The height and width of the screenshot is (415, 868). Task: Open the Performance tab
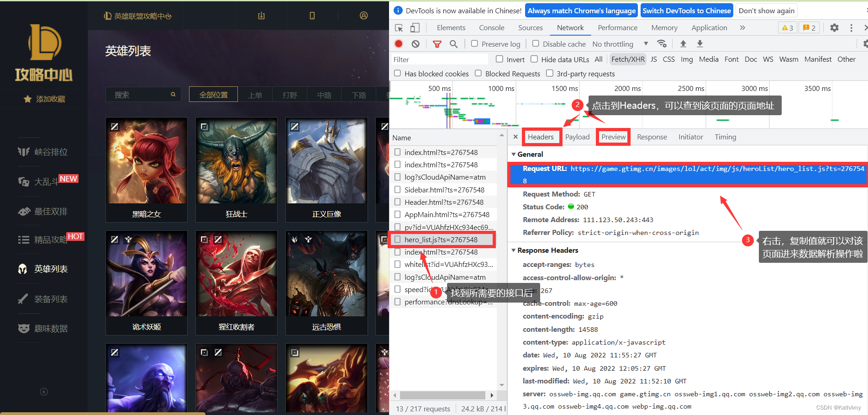(618, 28)
